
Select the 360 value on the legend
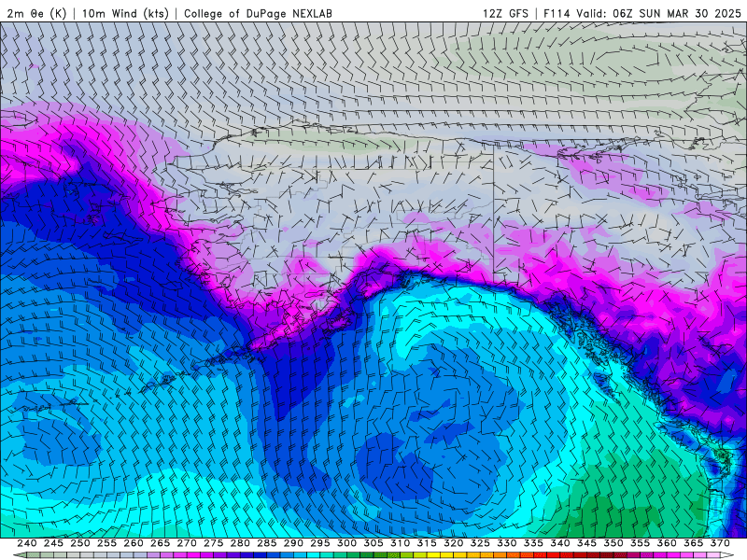[667, 543]
